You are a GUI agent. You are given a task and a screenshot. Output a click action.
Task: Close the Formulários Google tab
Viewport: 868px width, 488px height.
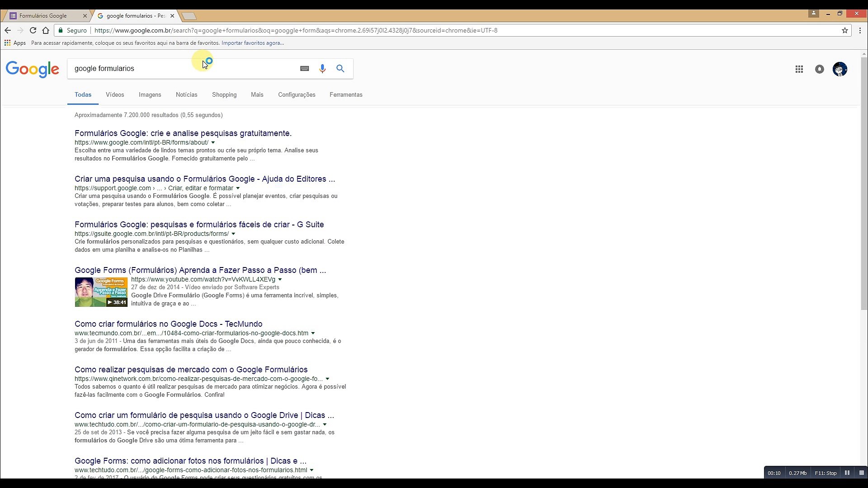[x=85, y=16]
